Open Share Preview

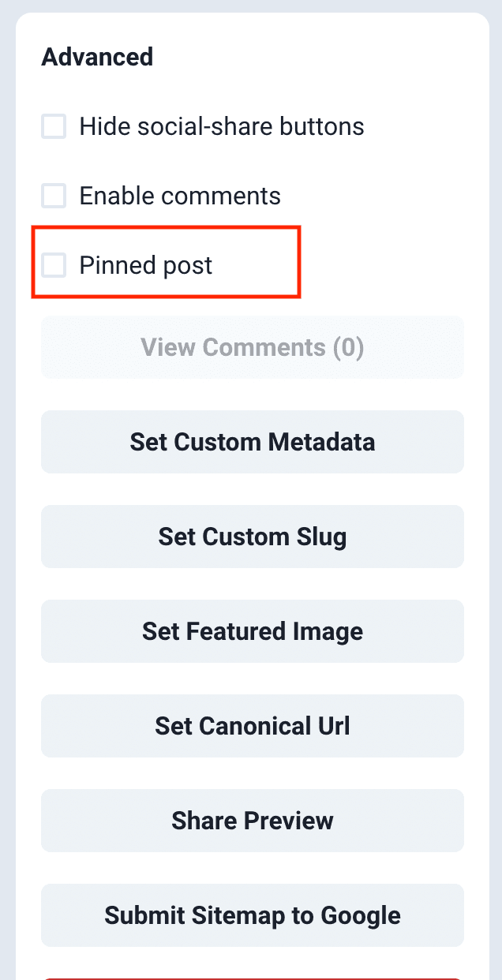click(x=253, y=821)
